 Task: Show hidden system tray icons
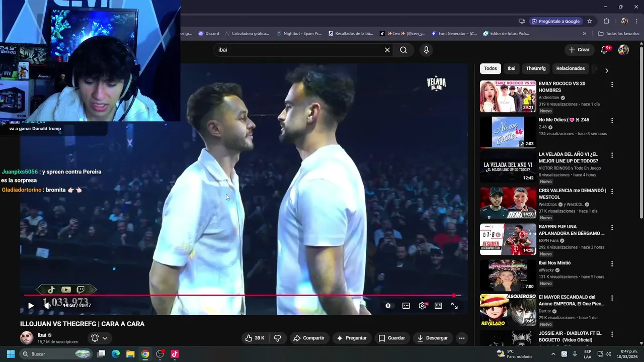[x=553, y=354]
